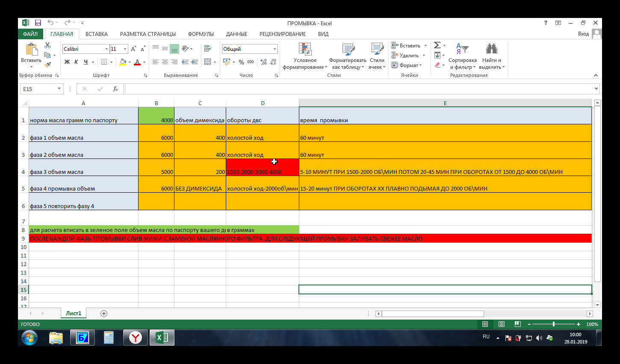The height and width of the screenshot is (364, 620).
Task: Expand the Общий number format dropdown
Action: 275,49
